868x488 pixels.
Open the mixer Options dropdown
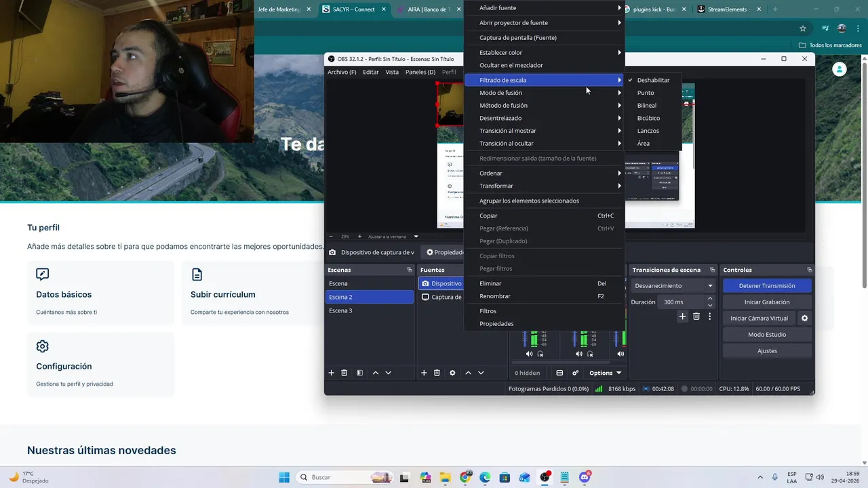(605, 373)
